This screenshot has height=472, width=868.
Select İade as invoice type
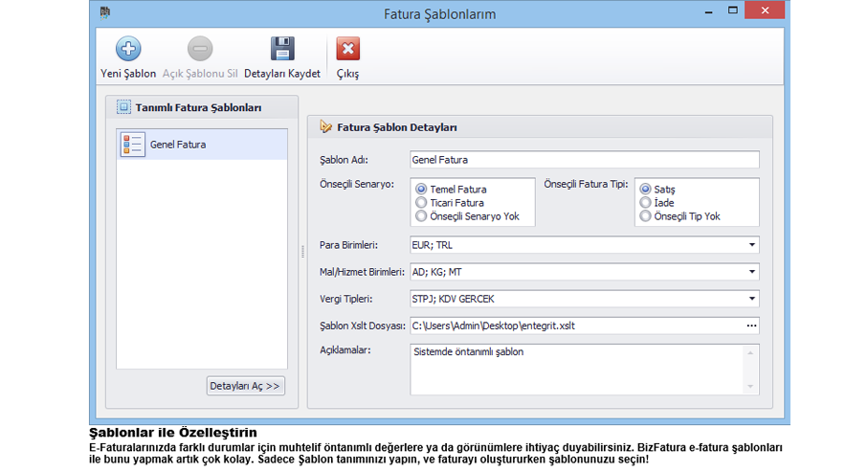[x=645, y=203]
